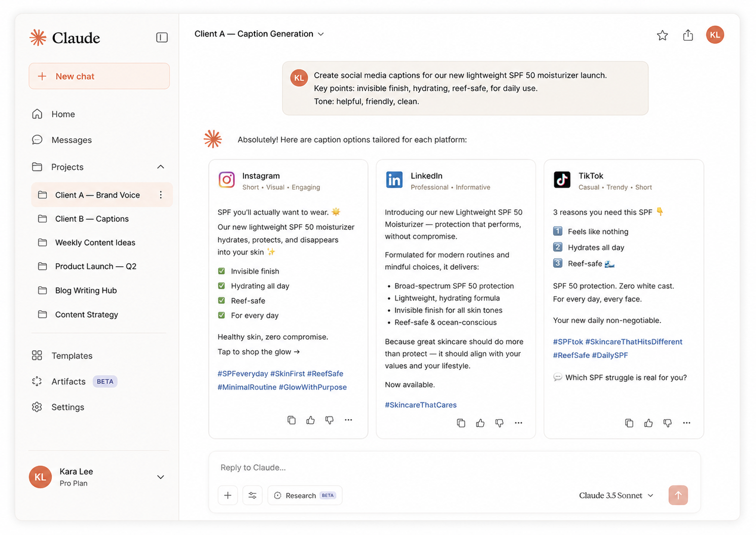Image resolution: width=756 pixels, height=535 pixels.
Task: Click the TikTok logo icon
Action: coord(562,180)
